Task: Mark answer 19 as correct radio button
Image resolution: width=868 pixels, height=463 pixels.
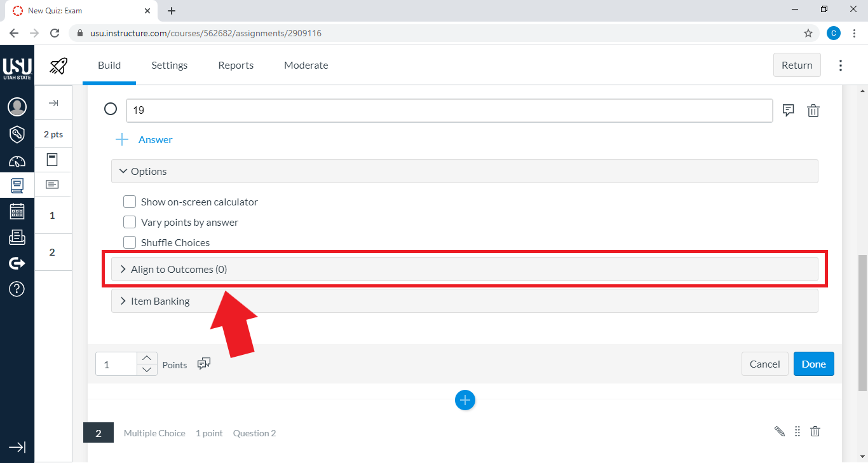Action: click(111, 109)
